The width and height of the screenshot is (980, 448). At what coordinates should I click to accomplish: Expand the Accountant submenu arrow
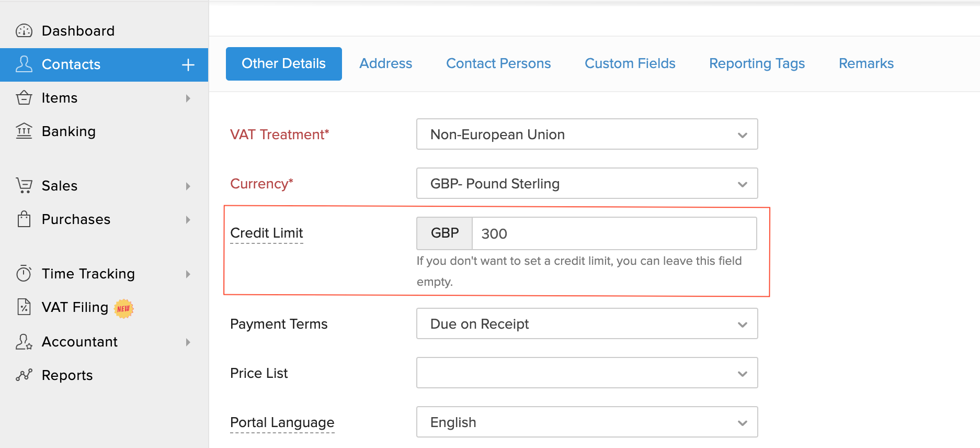[188, 342]
